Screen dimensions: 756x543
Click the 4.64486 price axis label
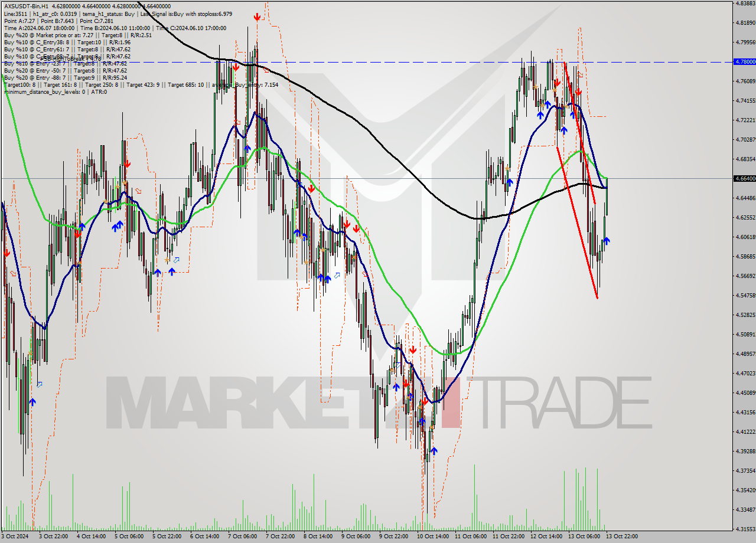(745, 198)
